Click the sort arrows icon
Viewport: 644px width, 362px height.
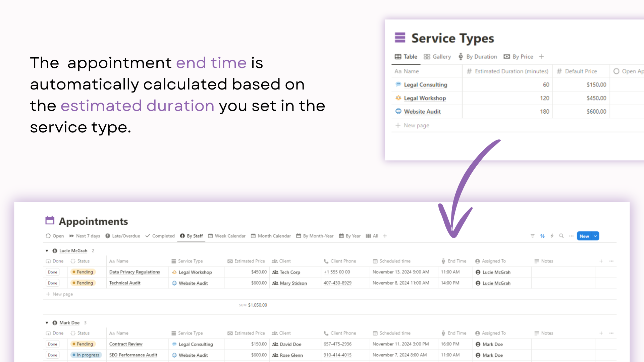[542, 236]
